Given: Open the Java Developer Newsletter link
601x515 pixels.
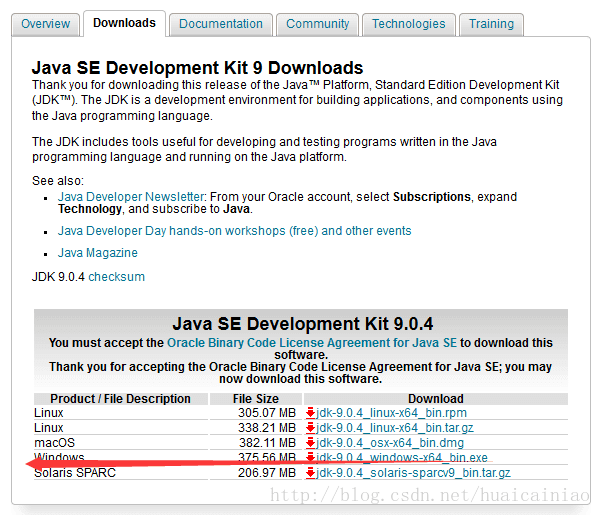Looking at the screenshot, I should [x=131, y=197].
